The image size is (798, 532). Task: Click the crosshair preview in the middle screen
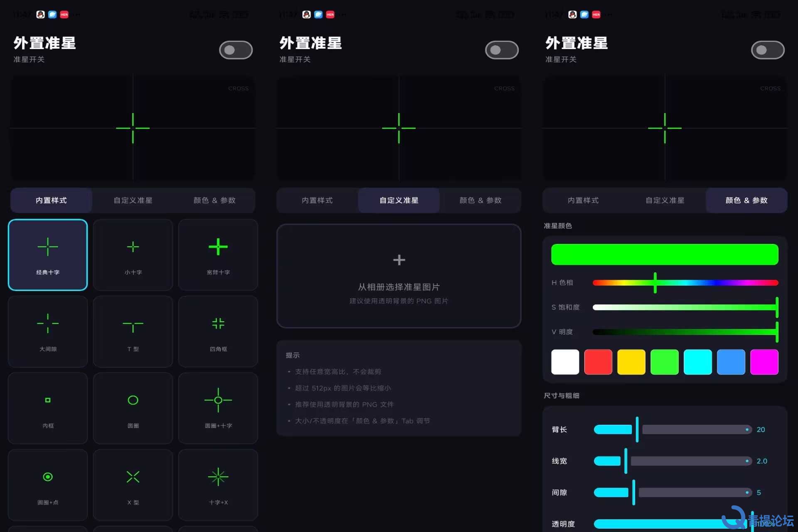399,128
